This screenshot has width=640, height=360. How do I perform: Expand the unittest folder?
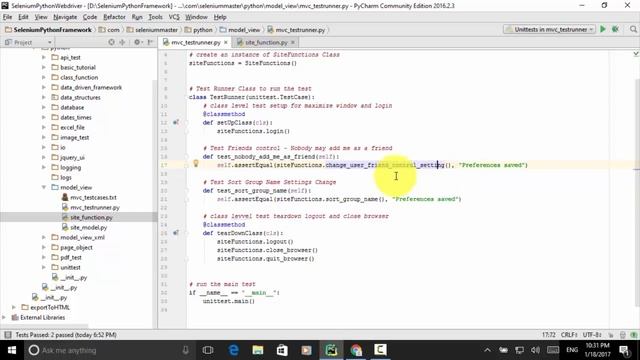(x=44, y=267)
